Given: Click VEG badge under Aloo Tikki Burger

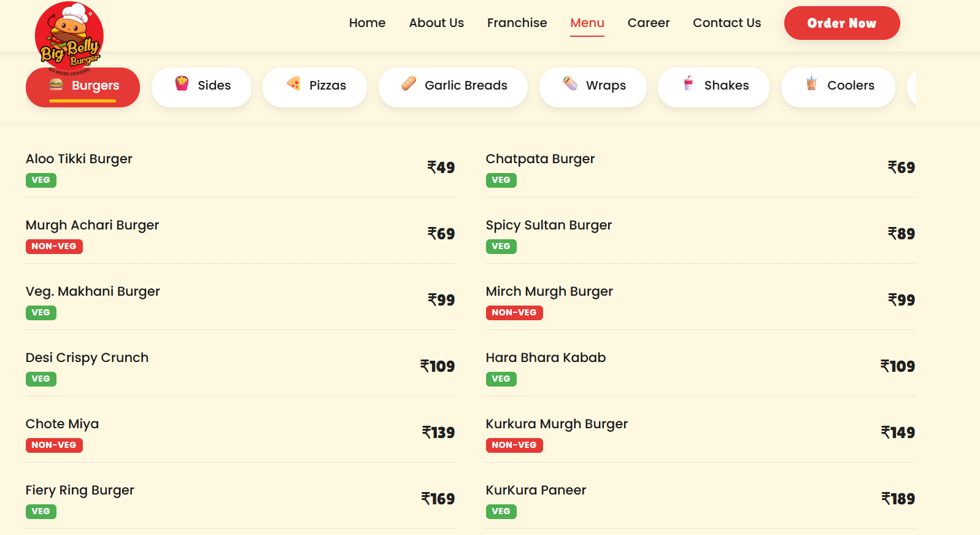Looking at the screenshot, I should (41, 180).
